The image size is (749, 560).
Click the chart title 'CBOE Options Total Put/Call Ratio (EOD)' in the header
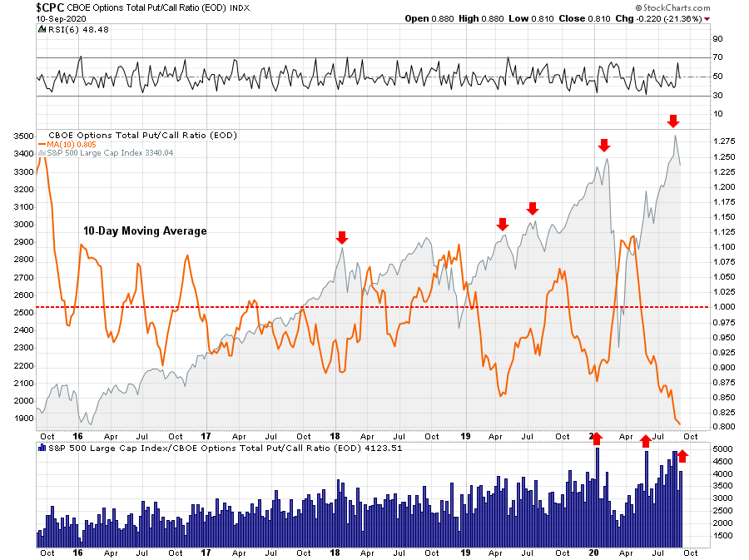coord(146,8)
